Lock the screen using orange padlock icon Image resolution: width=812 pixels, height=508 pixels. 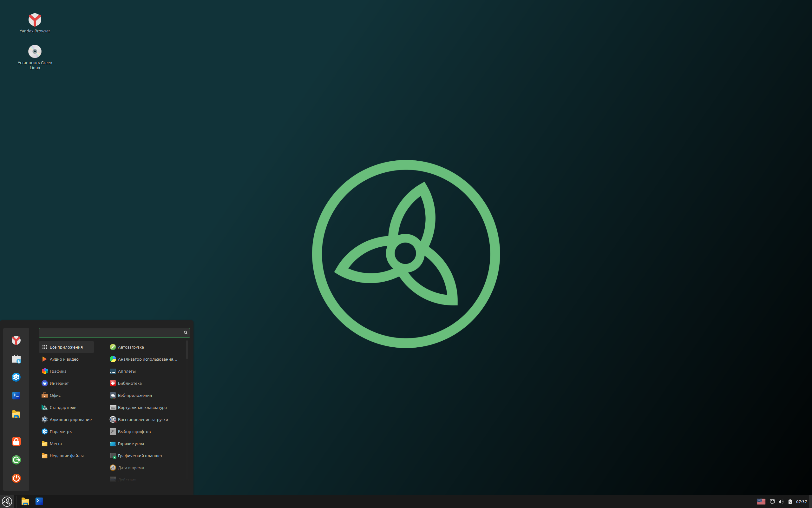pos(16,441)
